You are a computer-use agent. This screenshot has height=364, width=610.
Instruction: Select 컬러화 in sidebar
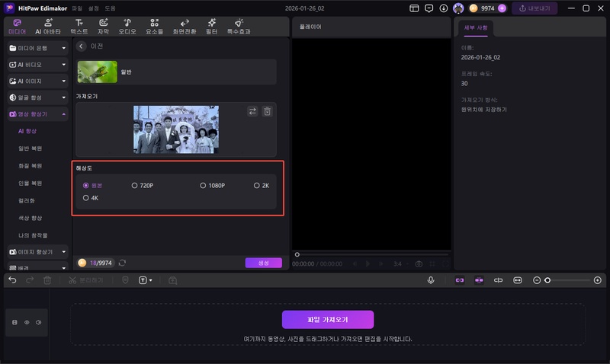(27, 200)
